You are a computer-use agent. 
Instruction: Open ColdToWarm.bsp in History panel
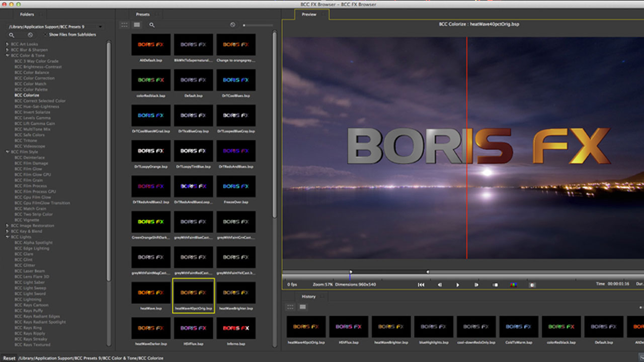tap(519, 327)
